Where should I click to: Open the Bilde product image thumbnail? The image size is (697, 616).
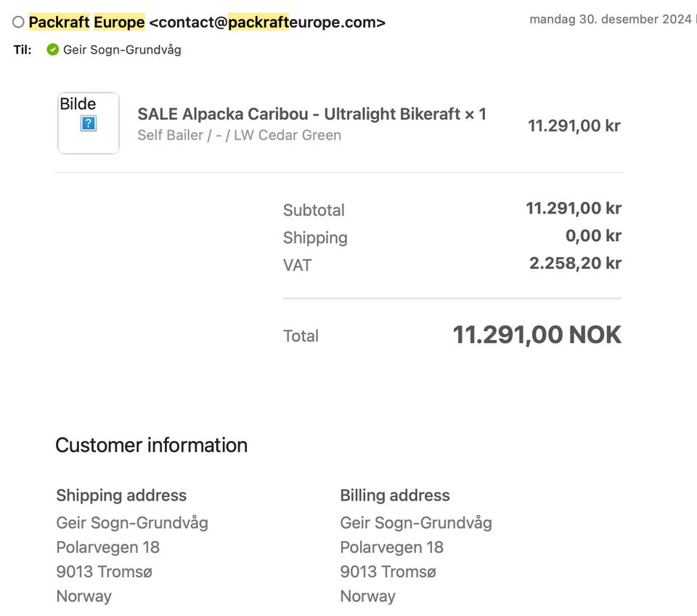tap(88, 123)
